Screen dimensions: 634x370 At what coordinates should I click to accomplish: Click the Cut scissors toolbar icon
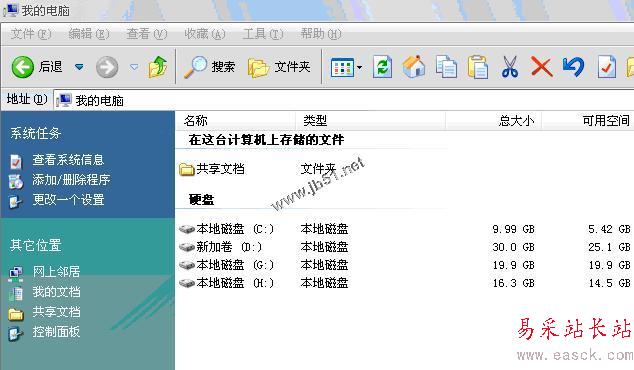pyautogui.click(x=509, y=67)
